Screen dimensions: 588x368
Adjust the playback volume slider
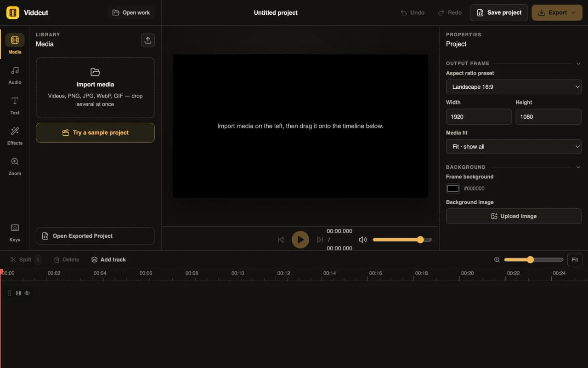pos(402,240)
